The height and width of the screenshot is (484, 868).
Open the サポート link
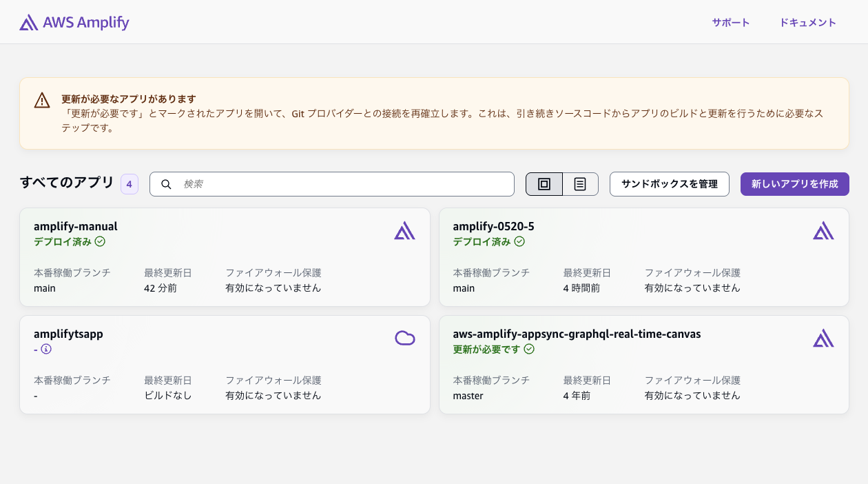pyautogui.click(x=731, y=23)
